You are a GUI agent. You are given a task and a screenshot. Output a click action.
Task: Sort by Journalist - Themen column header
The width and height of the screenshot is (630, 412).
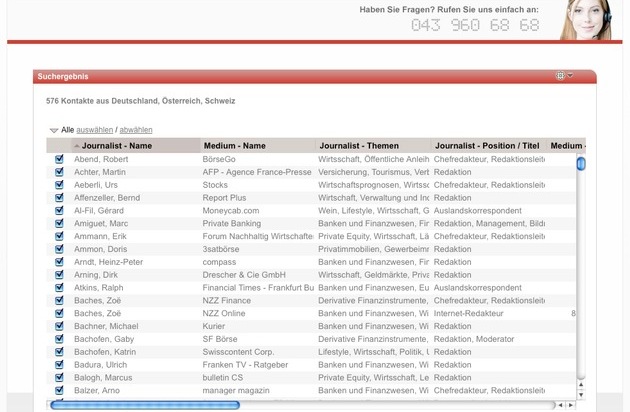[x=359, y=146]
